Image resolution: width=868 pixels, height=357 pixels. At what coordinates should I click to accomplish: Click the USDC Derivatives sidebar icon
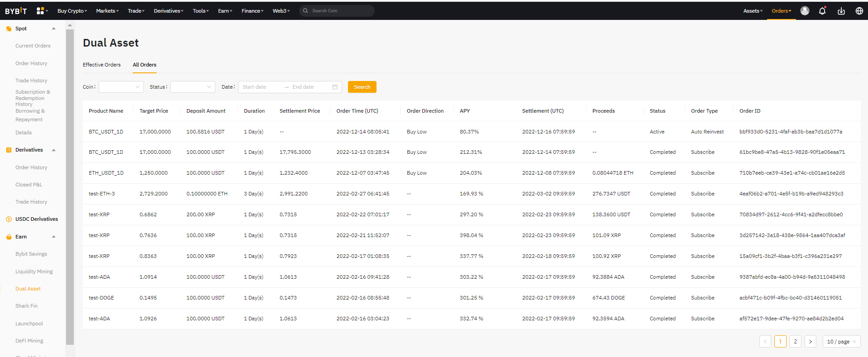pos(9,219)
